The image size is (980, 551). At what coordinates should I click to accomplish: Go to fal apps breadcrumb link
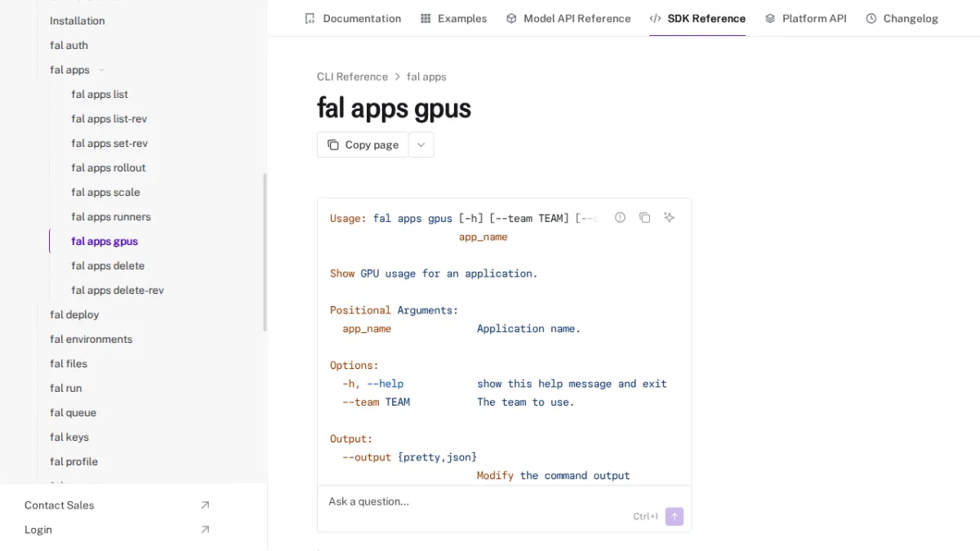click(426, 77)
